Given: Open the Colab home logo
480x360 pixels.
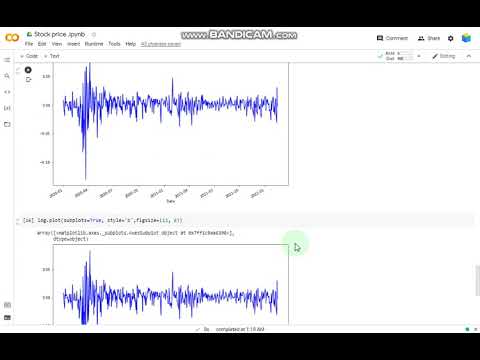Looking at the screenshot, I should click(12, 38).
